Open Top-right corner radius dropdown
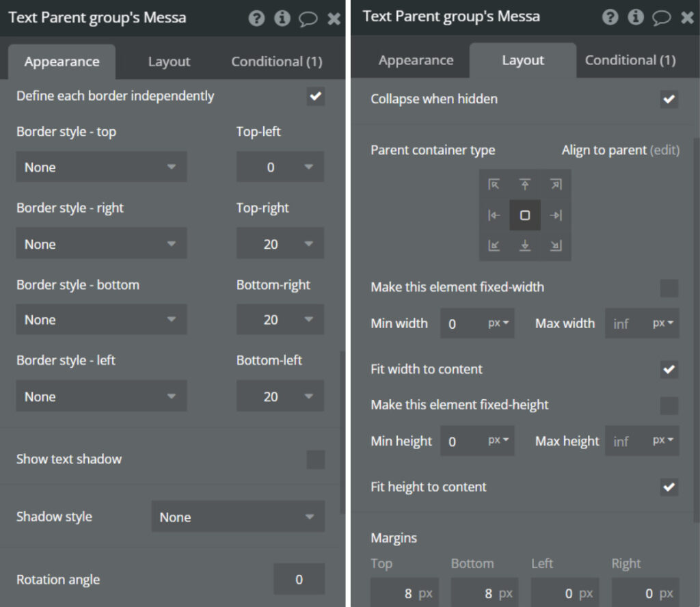 pyautogui.click(x=280, y=244)
